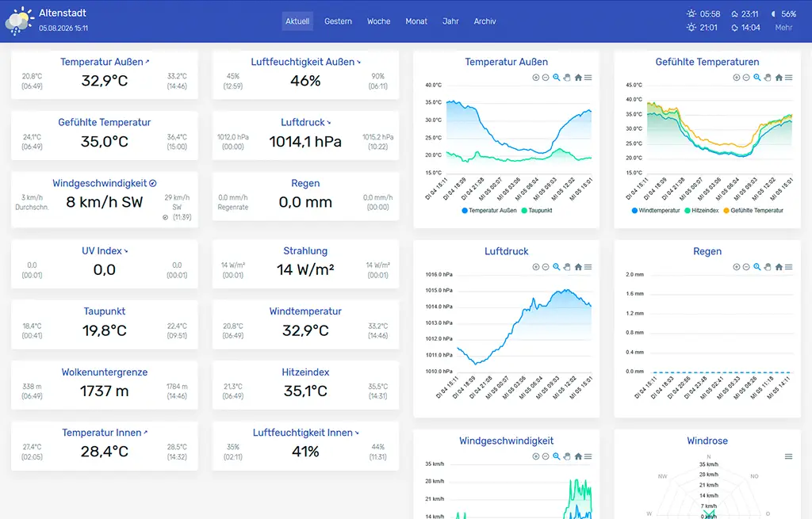Open the Regen chart hamburger menu
Image resolution: width=812 pixels, height=519 pixels.
[789, 267]
